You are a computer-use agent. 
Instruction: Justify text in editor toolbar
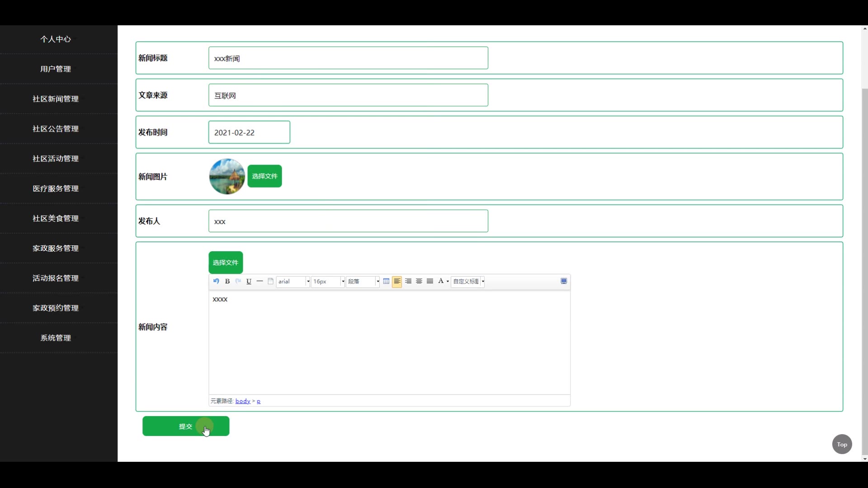pyautogui.click(x=430, y=281)
